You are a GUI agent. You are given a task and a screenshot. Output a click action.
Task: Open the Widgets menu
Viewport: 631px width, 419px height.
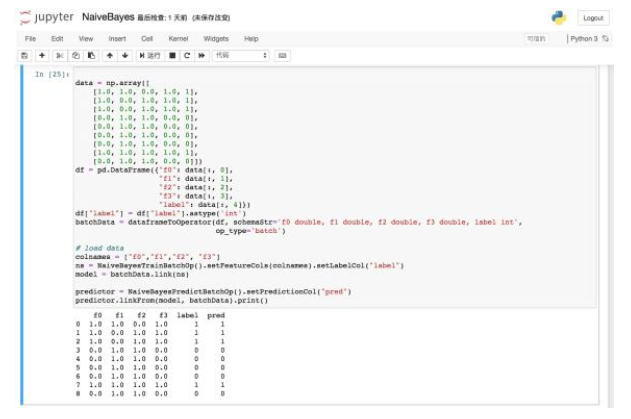216,39
